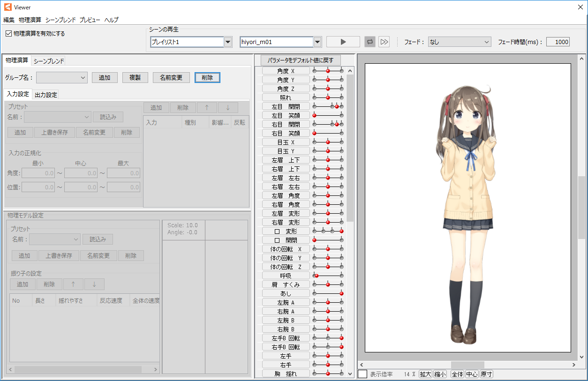
Task: Click 上書き保存 in the 物理モデル設定 preset
Action: 59,255
